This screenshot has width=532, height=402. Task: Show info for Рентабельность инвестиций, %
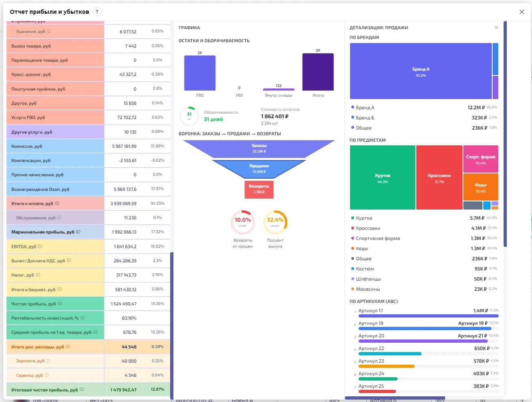point(82,318)
